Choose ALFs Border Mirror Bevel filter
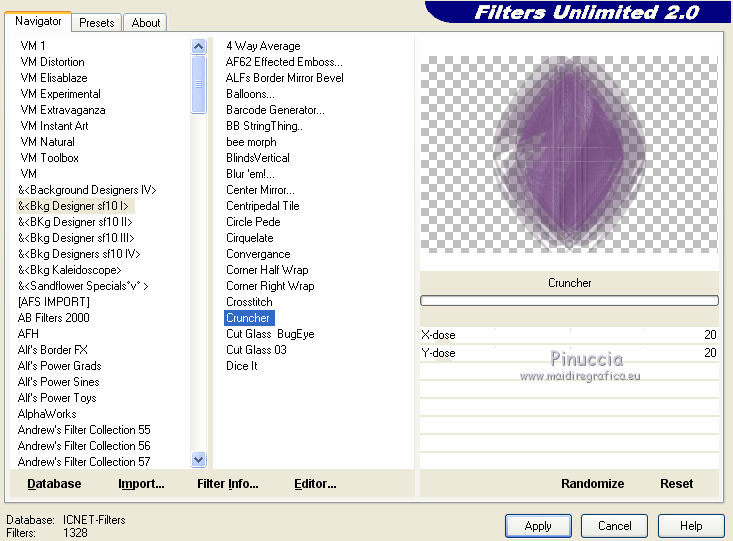The image size is (733, 541). (x=285, y=78)
